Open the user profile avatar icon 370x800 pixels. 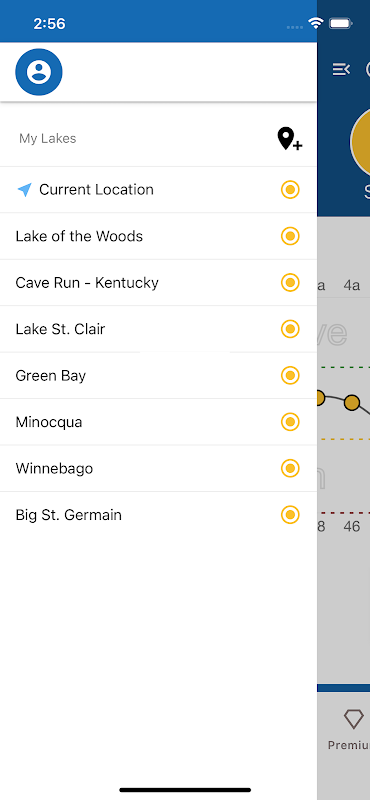click(x=39, y=72)
